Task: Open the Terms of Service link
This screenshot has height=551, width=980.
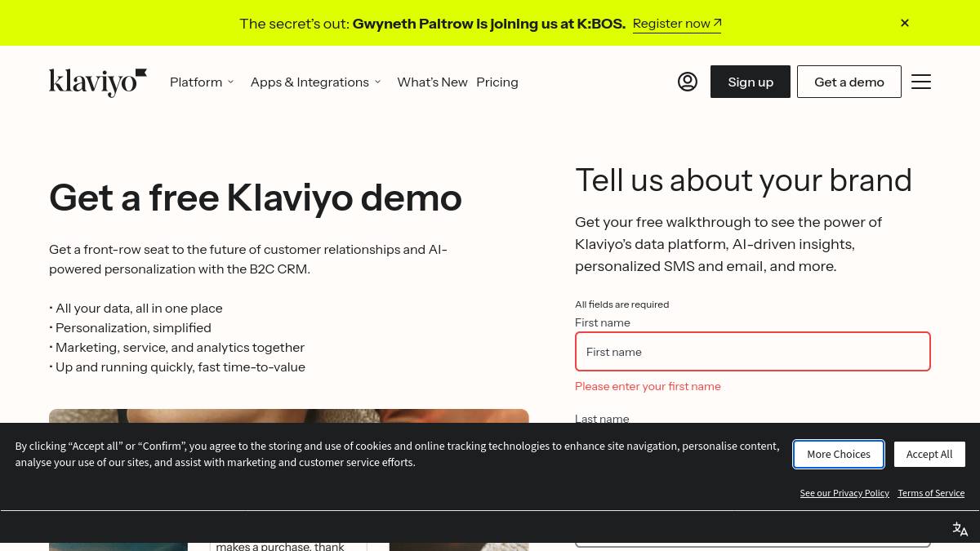Action: (931, 493)
